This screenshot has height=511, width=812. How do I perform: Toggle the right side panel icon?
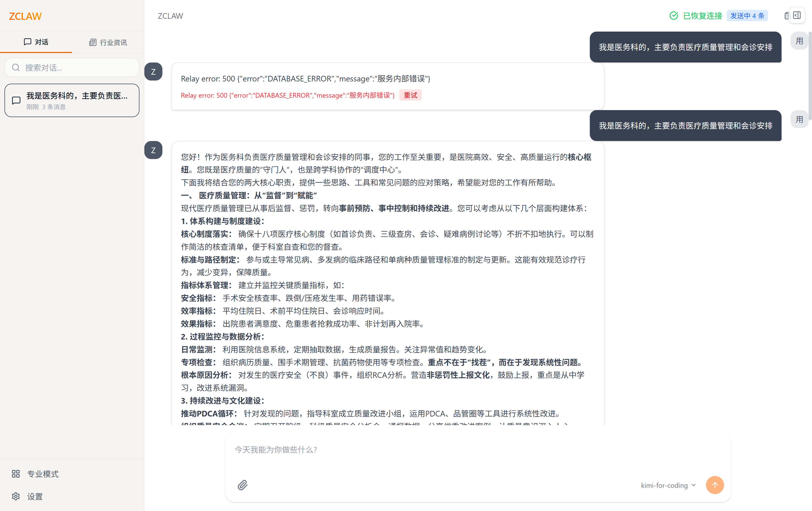pos(797,16)
